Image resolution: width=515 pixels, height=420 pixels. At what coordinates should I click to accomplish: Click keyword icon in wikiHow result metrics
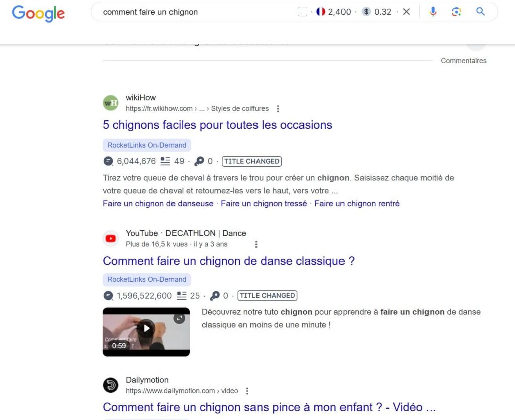click(x=199, y=161)
